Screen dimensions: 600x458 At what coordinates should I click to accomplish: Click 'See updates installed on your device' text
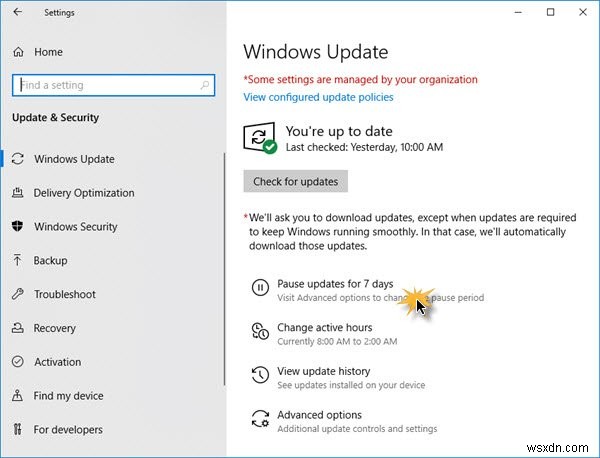pos(351,385)
